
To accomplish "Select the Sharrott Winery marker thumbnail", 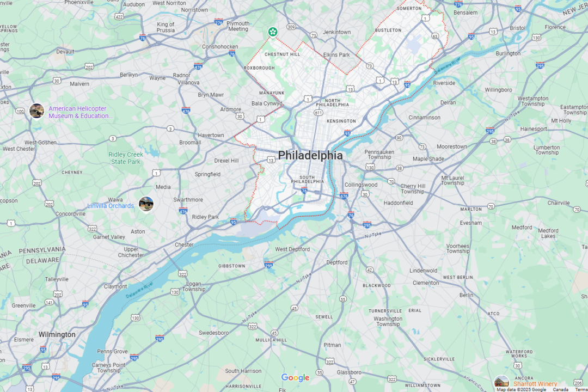I will 501,383.
